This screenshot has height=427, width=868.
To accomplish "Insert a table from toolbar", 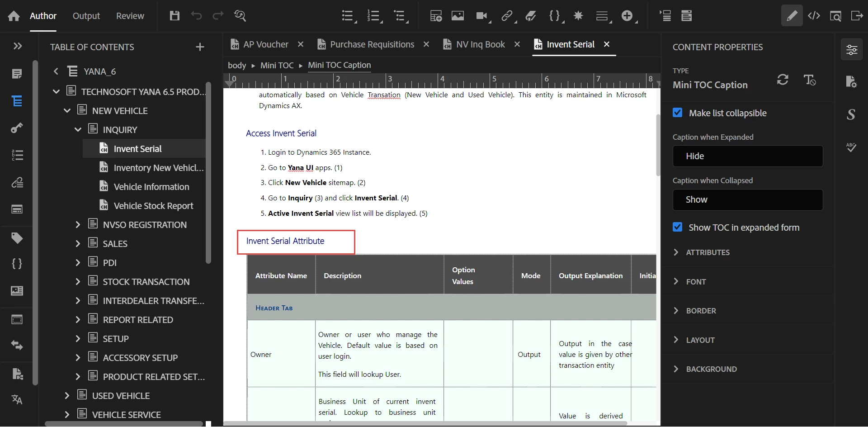I will (436, 16).
